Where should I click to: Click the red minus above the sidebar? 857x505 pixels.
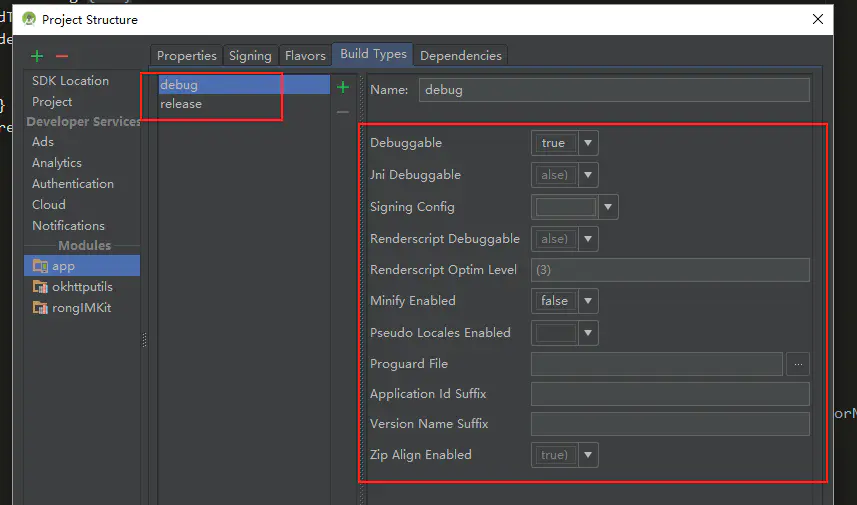pos(62,56)
